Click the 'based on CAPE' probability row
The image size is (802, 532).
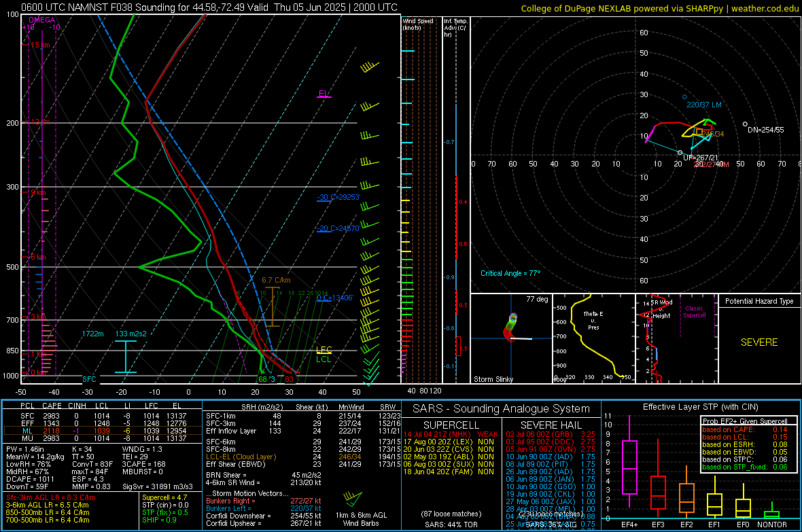tap(745, 429)
